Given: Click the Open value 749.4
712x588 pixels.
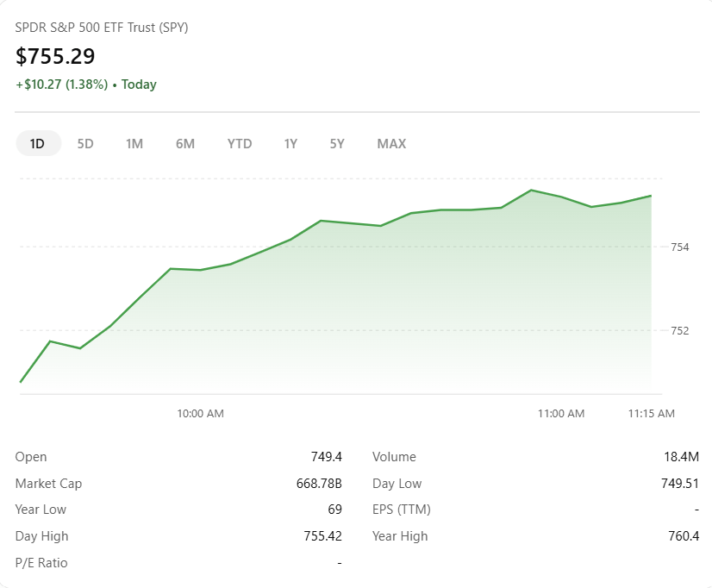Looking at the screenshot, I should [326, 457].
